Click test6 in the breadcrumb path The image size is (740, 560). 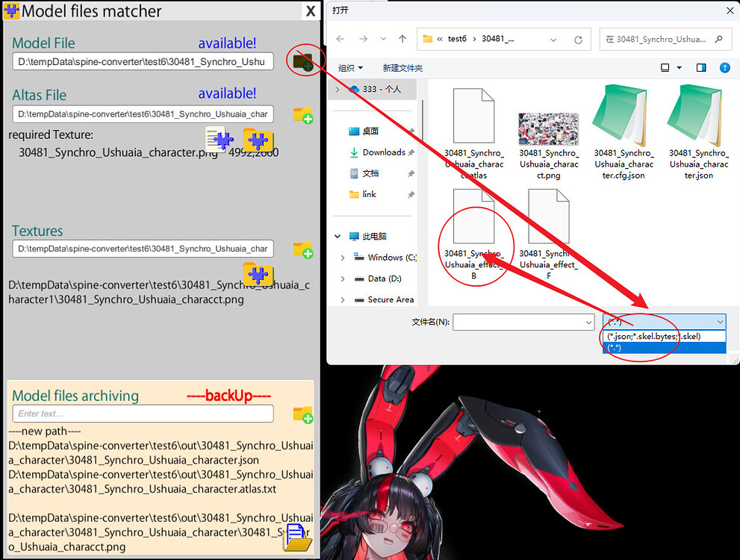coord(457,38)
